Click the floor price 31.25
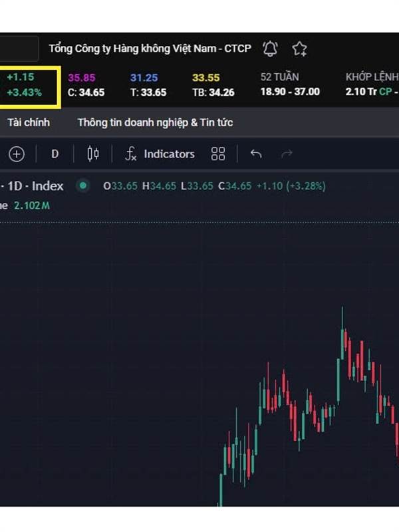This screenshot has width=399, height=532. click(144, 78)
